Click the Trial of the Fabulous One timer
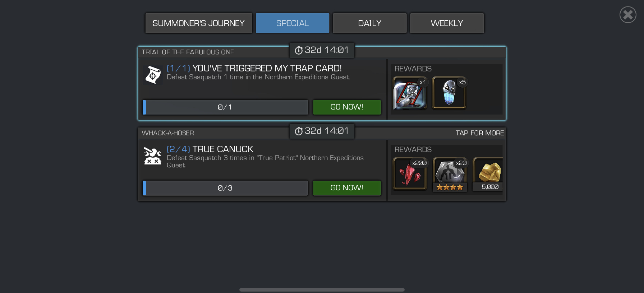 [322, 50]
